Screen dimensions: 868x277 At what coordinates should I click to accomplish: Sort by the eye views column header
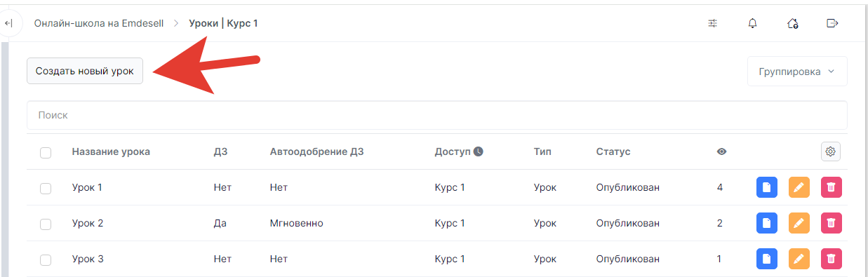pyautogui.click(x=721, y=151)
